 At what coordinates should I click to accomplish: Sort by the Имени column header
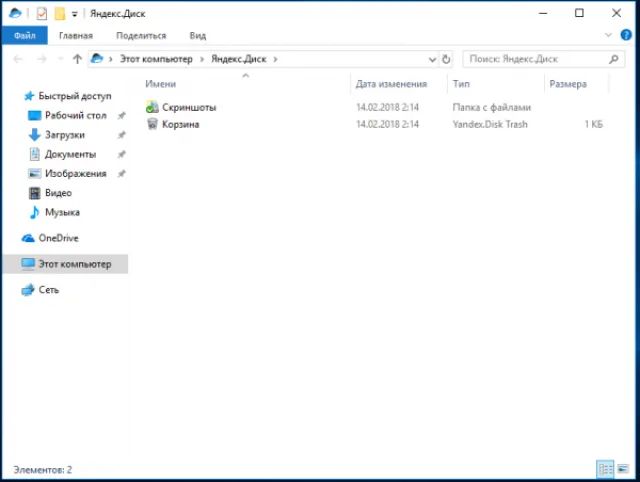(160, 84)
